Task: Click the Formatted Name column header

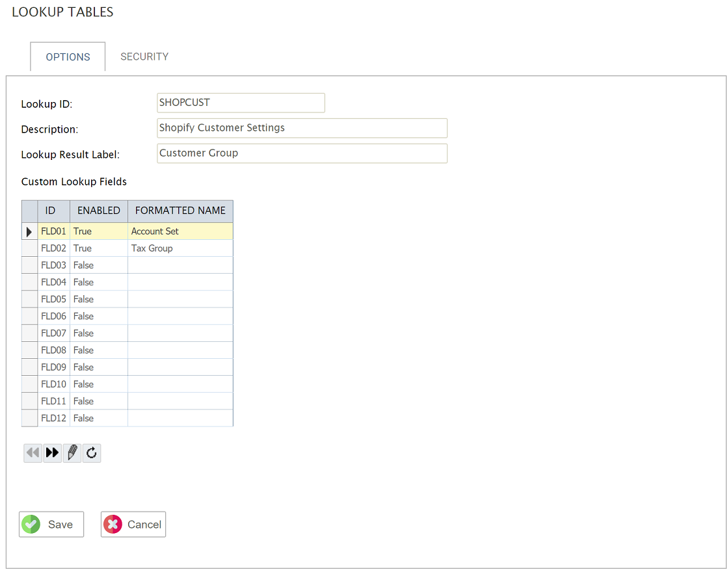Action: click(180, 211)
